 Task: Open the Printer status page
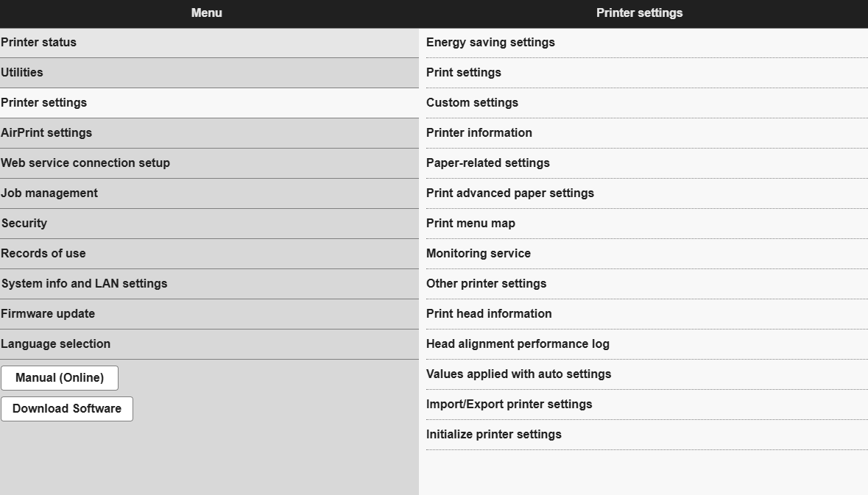pos(38,42)
